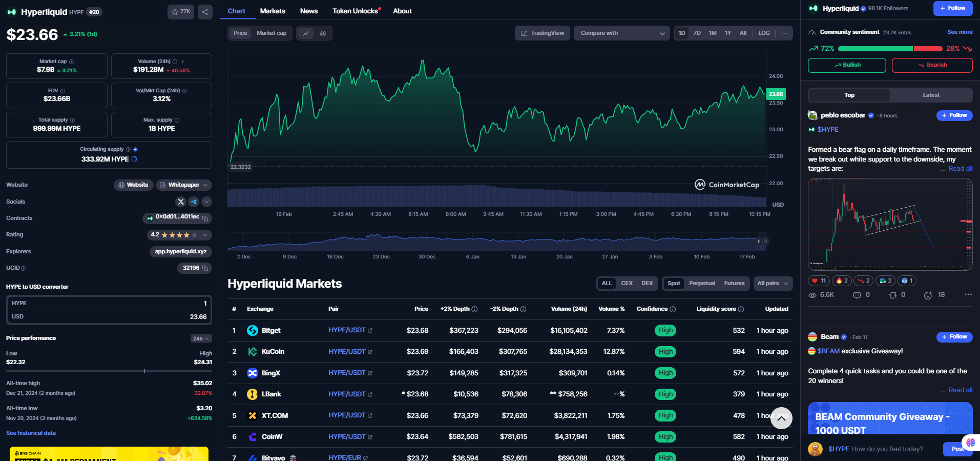
Task: Open Hyperliquid Telegram social link
Action: click(194, 202)
